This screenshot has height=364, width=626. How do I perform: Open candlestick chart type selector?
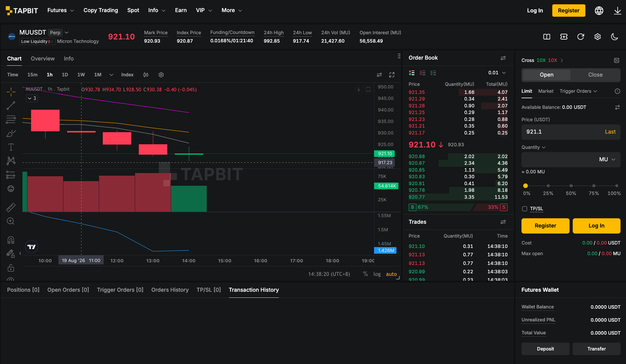[146, 75]
